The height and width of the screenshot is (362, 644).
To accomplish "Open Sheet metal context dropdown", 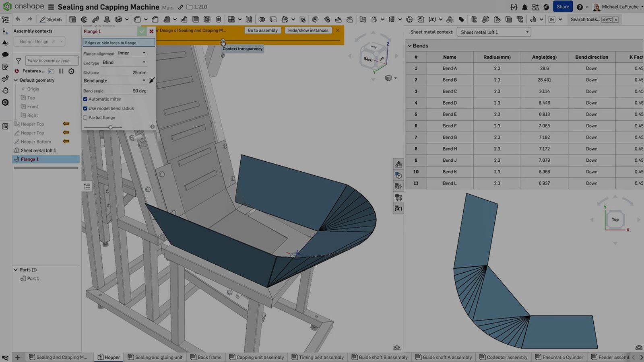I will tap(494, 32).
